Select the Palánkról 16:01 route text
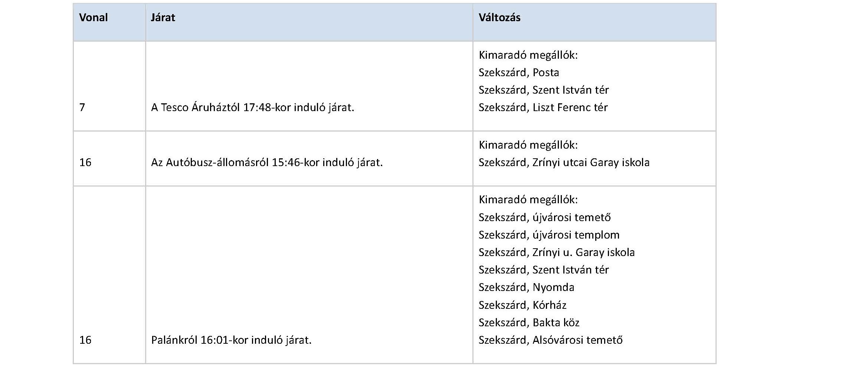Viewport: 868px width, 369px height. 231,340
